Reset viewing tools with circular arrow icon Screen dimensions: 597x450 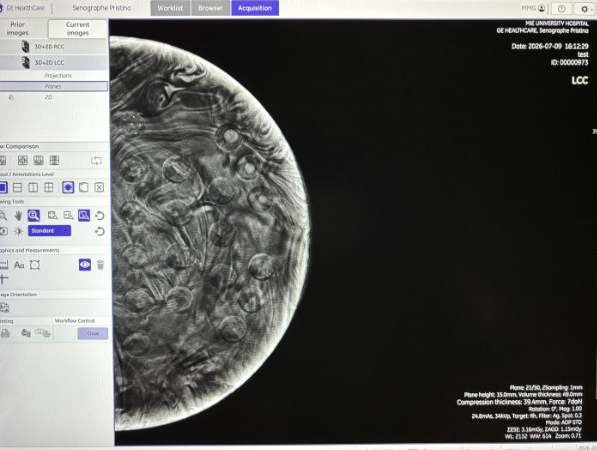click(100, 216)
